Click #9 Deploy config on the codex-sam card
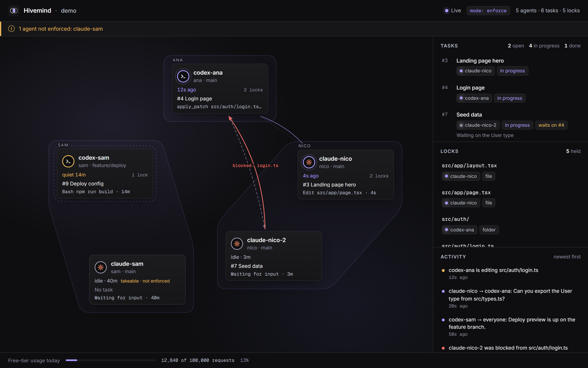This screenshot has height=368, width=588. coord(83,184)
